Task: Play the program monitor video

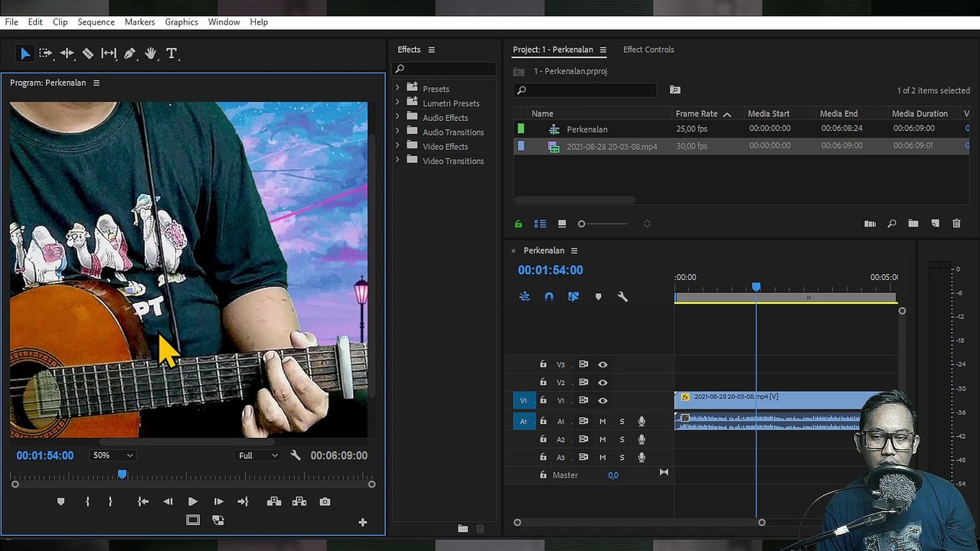Action: (192, 502)
